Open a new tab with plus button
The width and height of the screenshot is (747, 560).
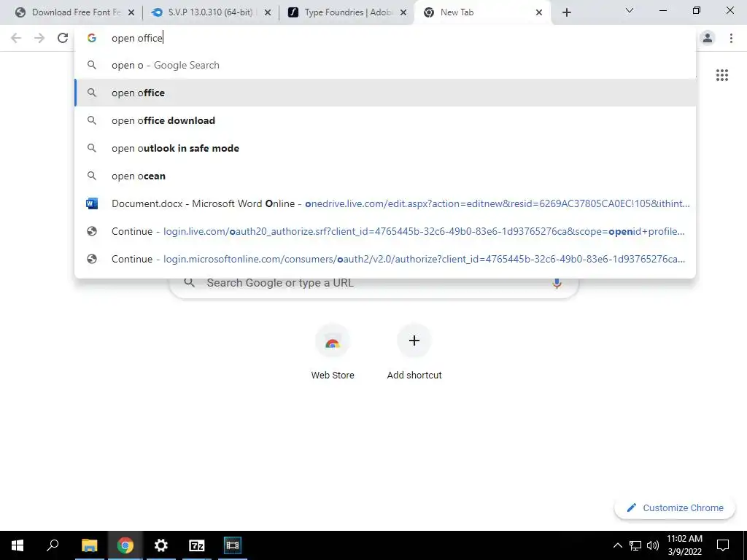click(566, 12)
